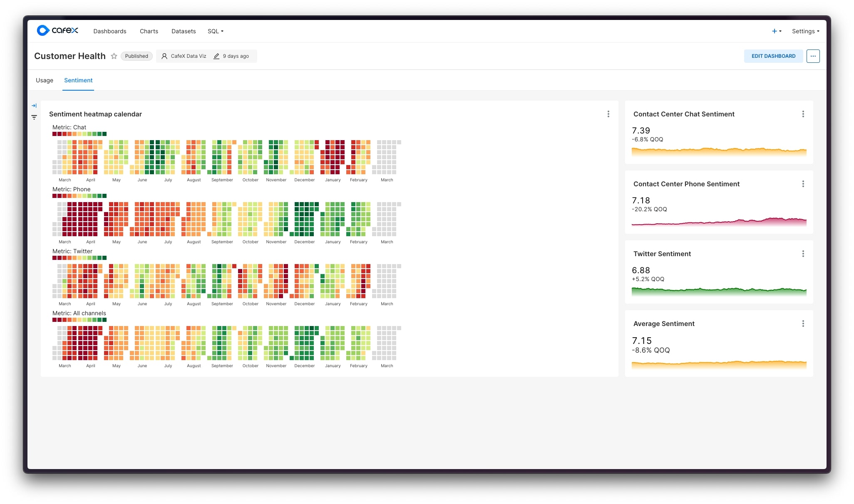Expand the filter bar arrow icon
The image size is (854, 504).
click(34, 106)
